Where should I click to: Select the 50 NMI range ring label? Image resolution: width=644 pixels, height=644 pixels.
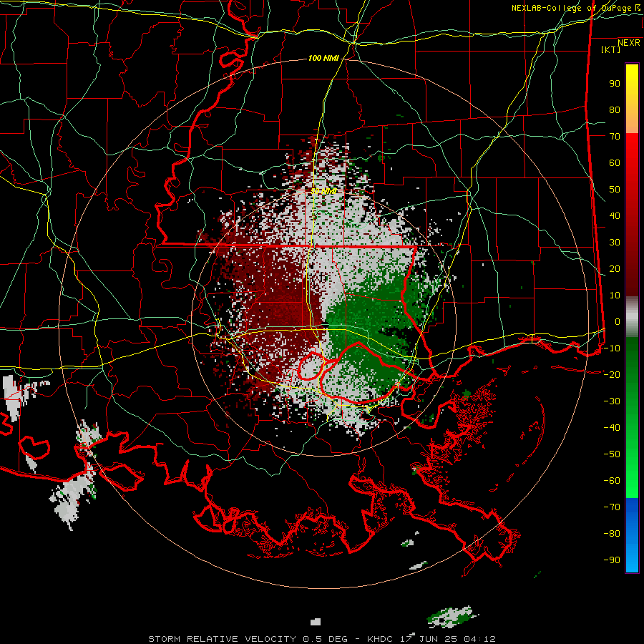tap(323, 191)
